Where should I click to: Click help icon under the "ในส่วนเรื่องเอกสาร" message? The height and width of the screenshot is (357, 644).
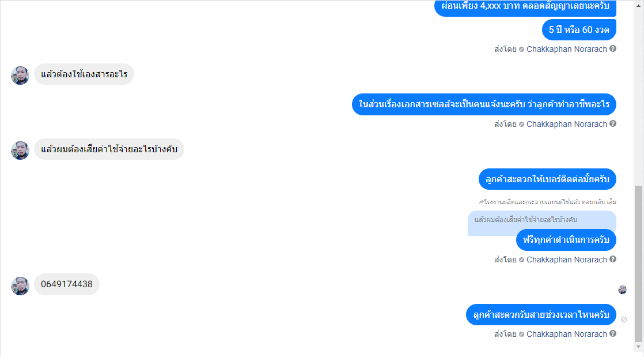pos(613,123)
